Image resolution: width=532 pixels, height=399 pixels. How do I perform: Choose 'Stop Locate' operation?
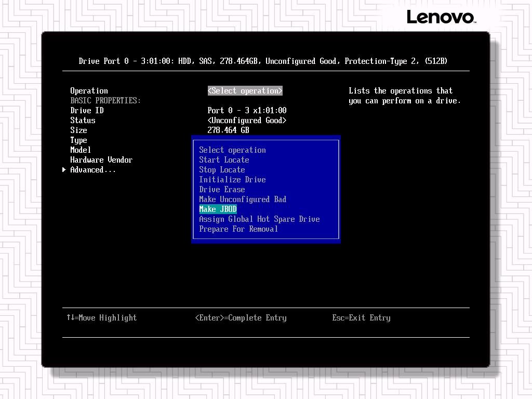[222, 170]
